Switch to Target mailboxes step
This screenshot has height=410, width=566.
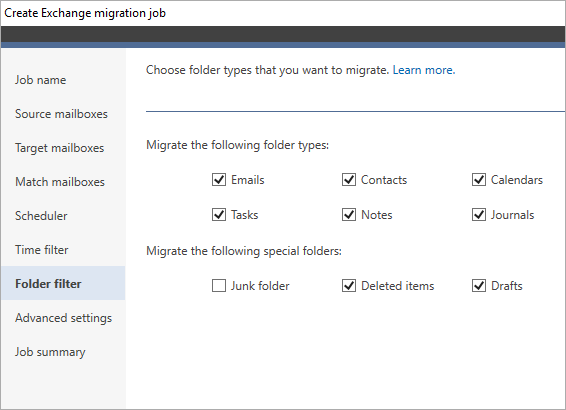60,148
